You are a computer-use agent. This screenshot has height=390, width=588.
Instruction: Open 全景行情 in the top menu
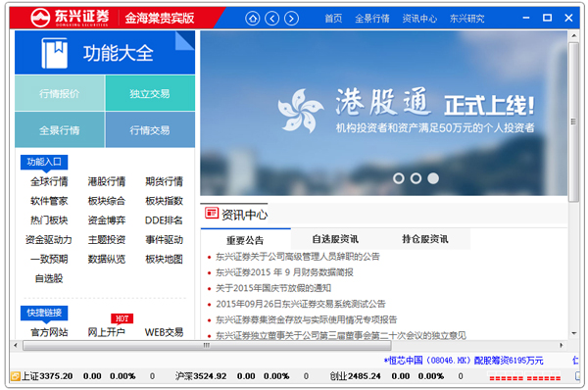pos(372,19)
